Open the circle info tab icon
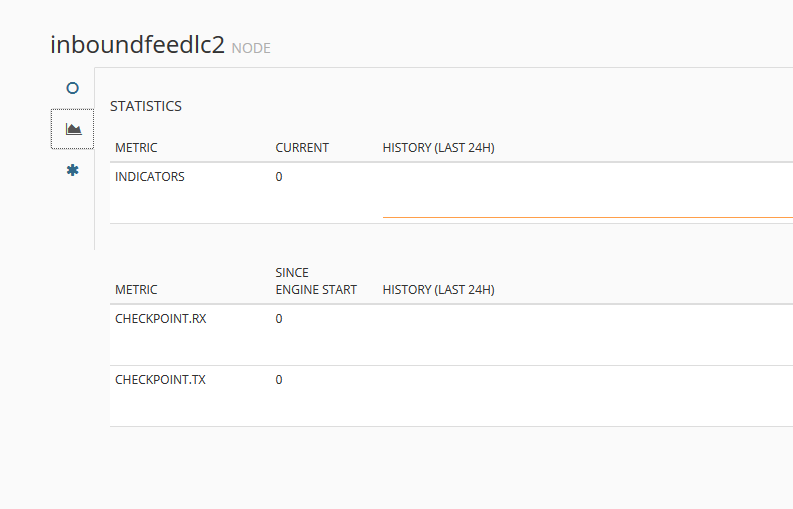This screenshot has height=509, width=793. [72, 88]
